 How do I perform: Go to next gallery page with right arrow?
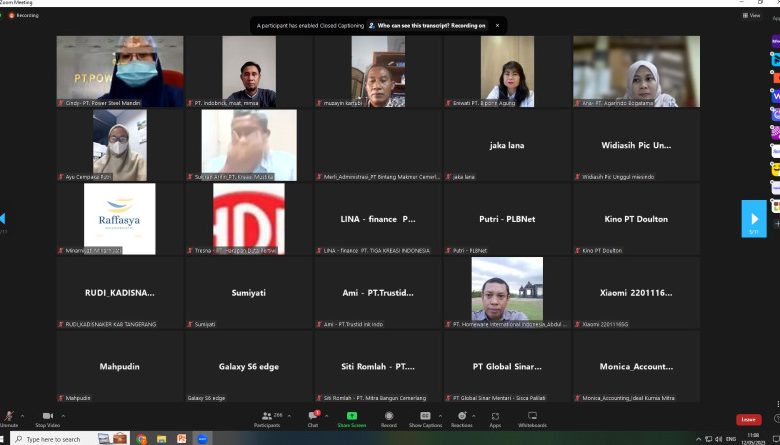(754, 218)
